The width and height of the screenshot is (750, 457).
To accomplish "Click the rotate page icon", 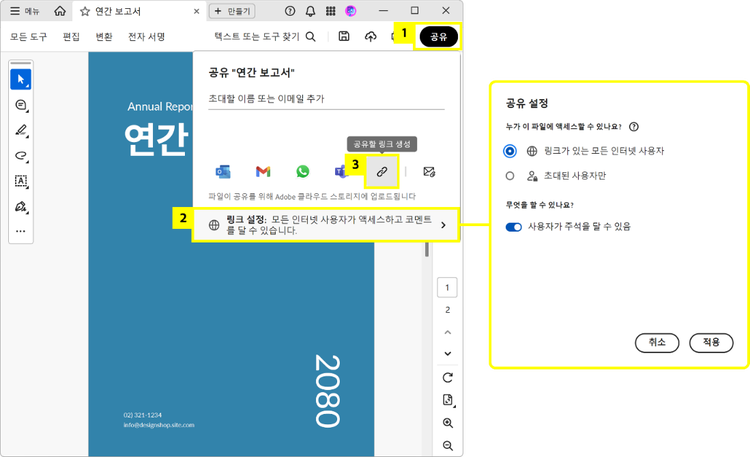I will tap(448, 378).
